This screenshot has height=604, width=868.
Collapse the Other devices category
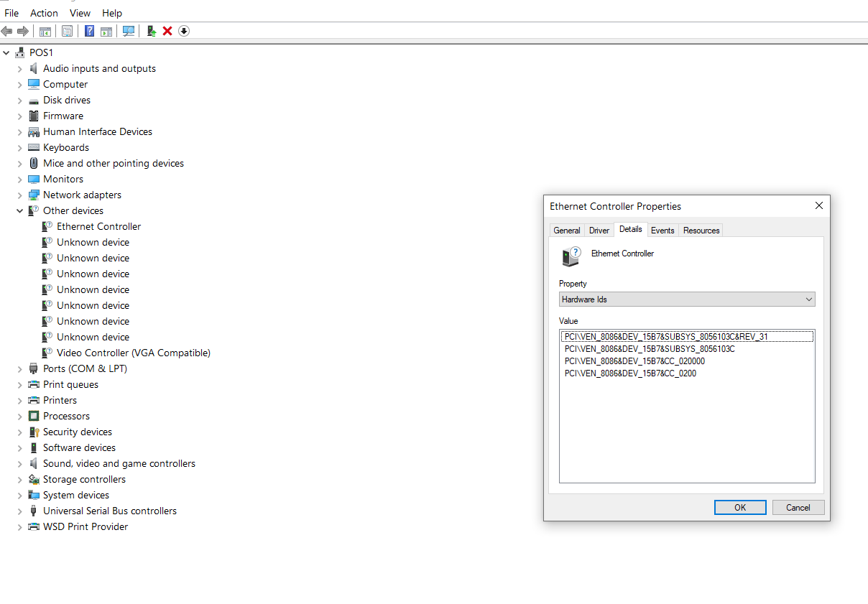[x=20, y=211]
